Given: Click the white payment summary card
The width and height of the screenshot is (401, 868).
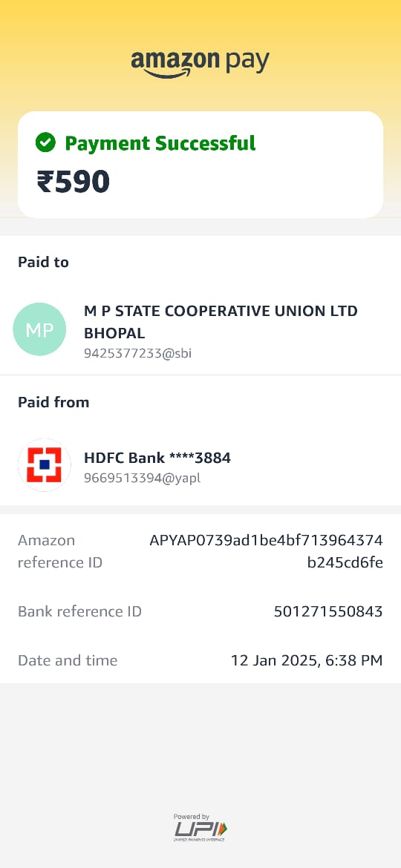Looking at the screenshot, I should click(200, 165).
